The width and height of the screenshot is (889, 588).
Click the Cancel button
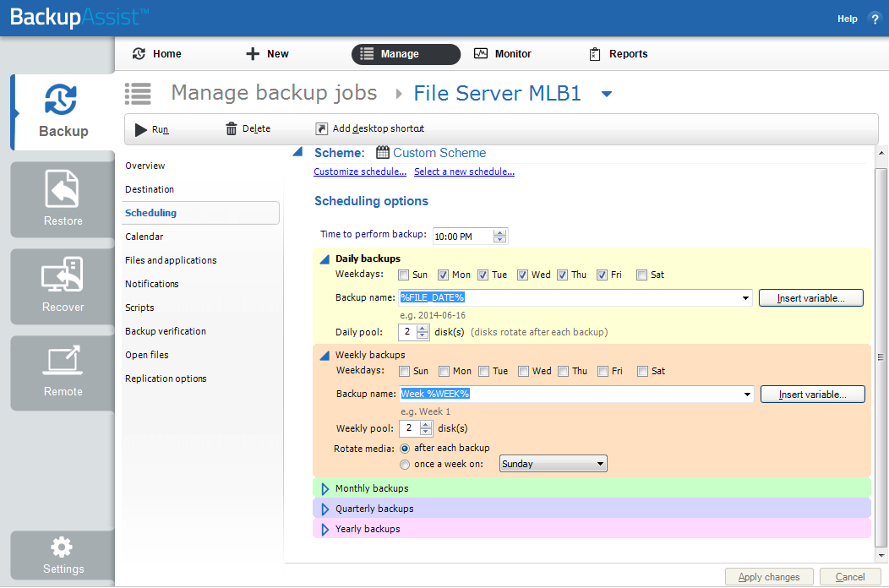(850, 577)
